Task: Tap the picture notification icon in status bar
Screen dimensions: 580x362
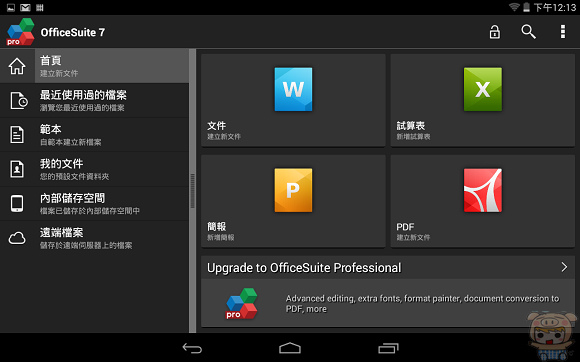Action: click(x=11, y=7)
